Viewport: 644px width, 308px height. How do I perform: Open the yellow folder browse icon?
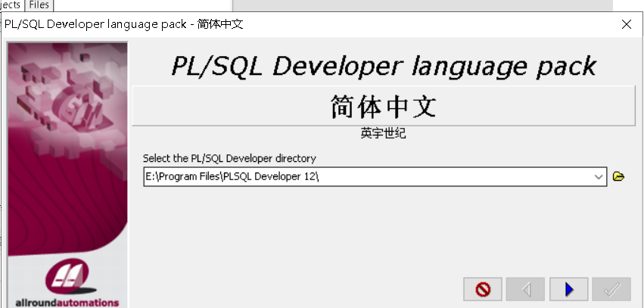click(x=618, y=176)
